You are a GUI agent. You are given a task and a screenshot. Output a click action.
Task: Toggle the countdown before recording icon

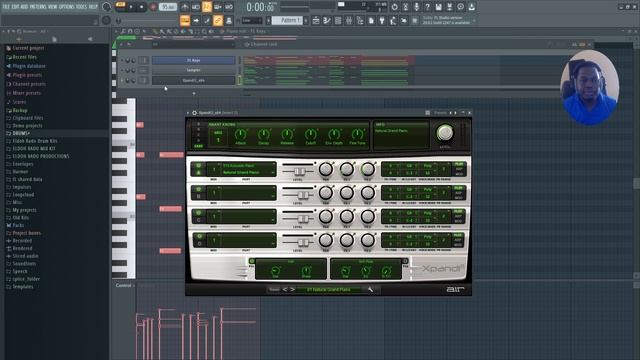tap(207, 7)
